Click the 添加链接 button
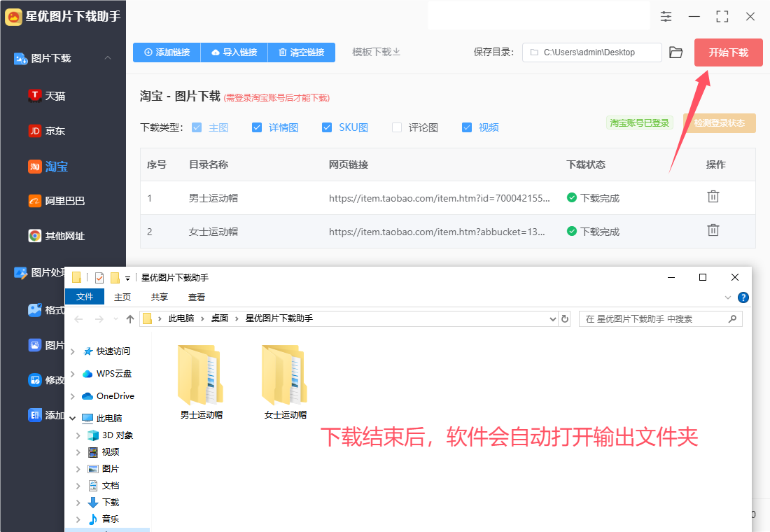 coord(167,52)
